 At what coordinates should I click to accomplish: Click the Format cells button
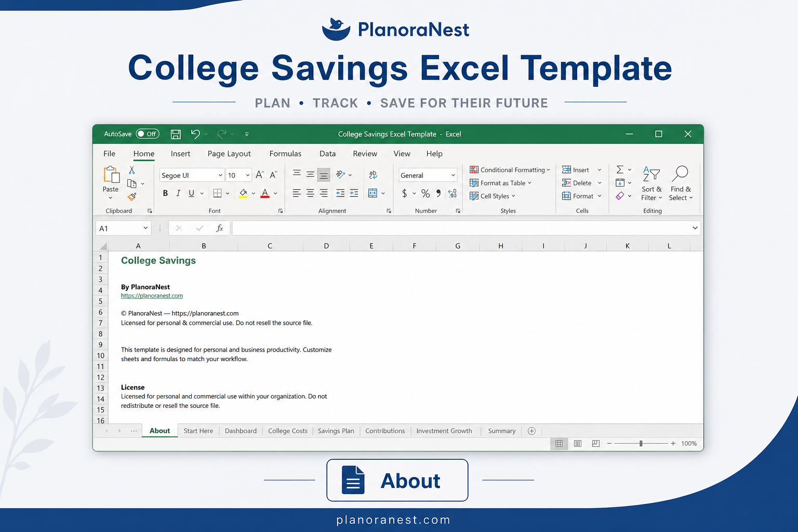point(582,196)
